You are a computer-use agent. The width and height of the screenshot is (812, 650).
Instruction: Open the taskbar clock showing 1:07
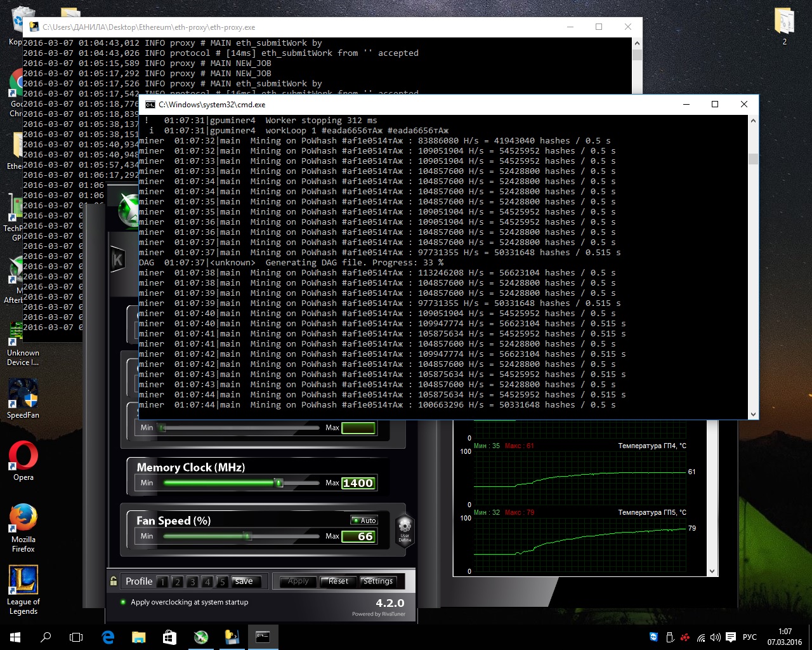coord(785,637)
